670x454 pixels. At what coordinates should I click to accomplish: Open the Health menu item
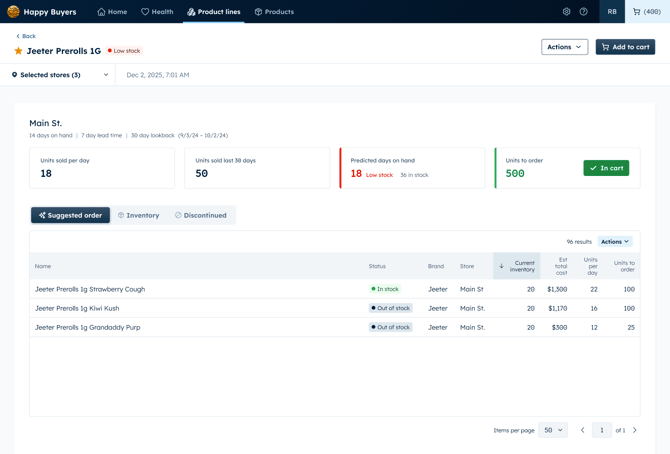pos(157,12)
